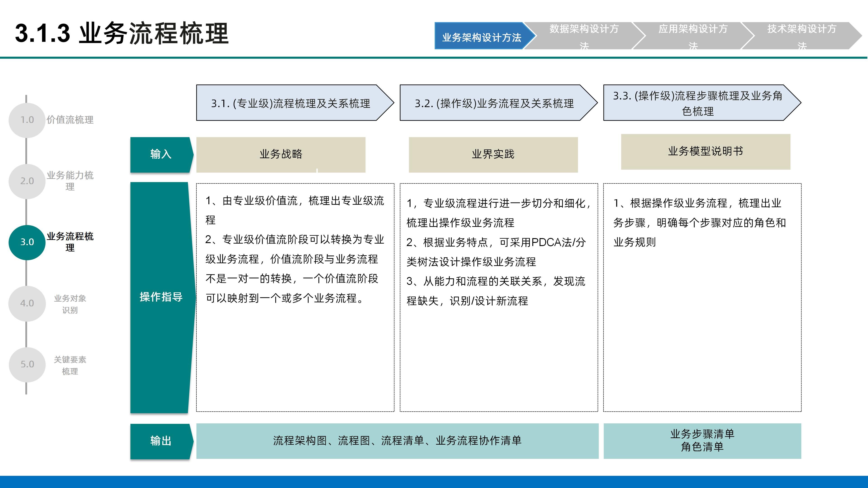Select output box 流程架构图、流程图、流程清单
This screenshot has height=488, width=868.
(398, 441)
